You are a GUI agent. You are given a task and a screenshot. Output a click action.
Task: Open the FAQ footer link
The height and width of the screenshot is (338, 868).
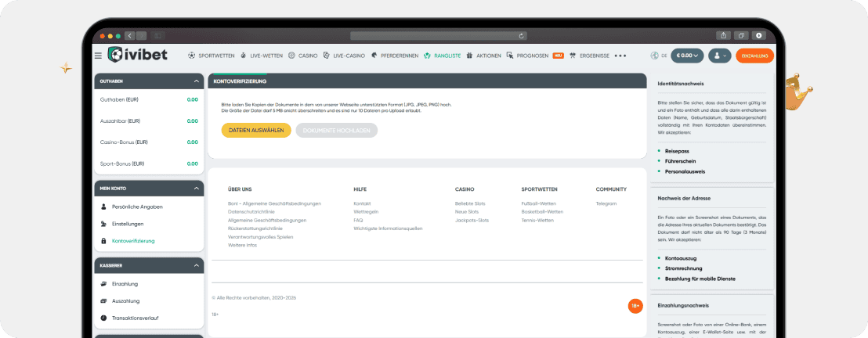358,220
